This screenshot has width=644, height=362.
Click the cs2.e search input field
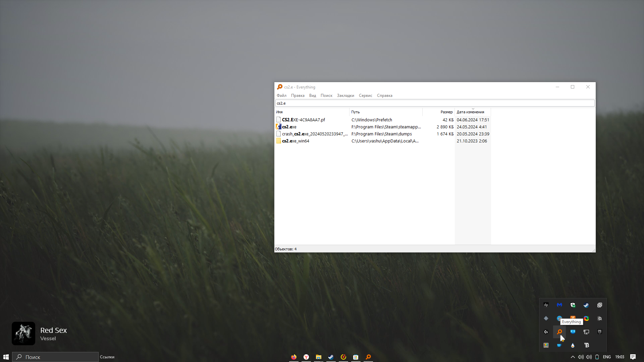click(x=435, y=103)
